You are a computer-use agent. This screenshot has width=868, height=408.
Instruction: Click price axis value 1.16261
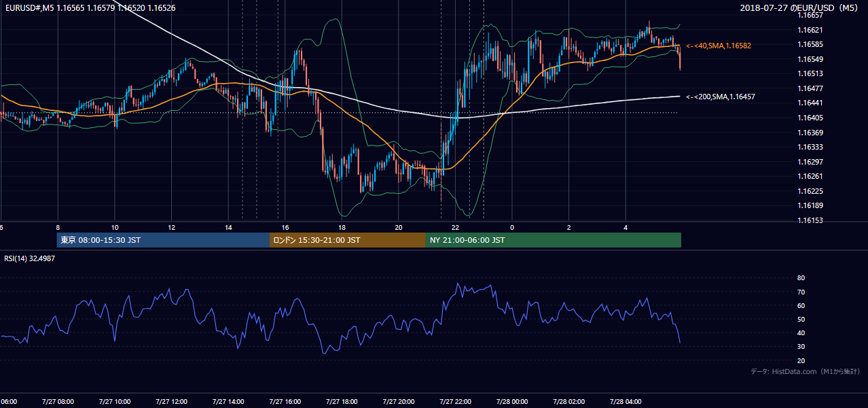point(810,176)
